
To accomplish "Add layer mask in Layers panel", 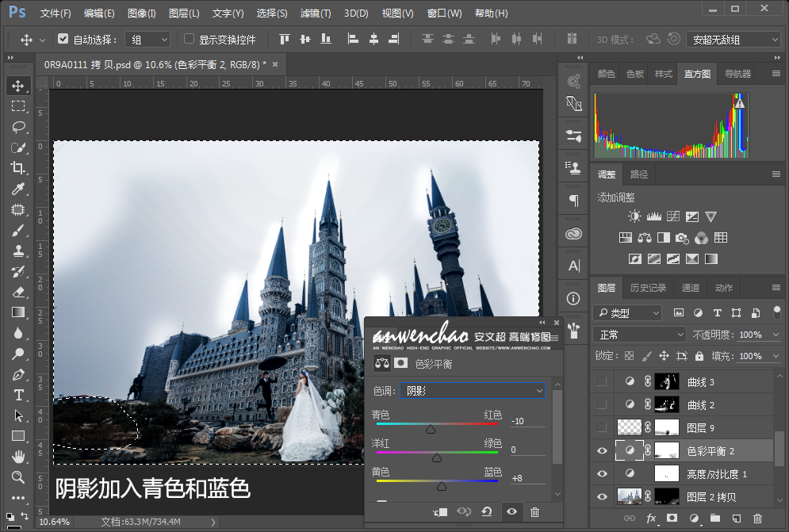I will 672,518.
